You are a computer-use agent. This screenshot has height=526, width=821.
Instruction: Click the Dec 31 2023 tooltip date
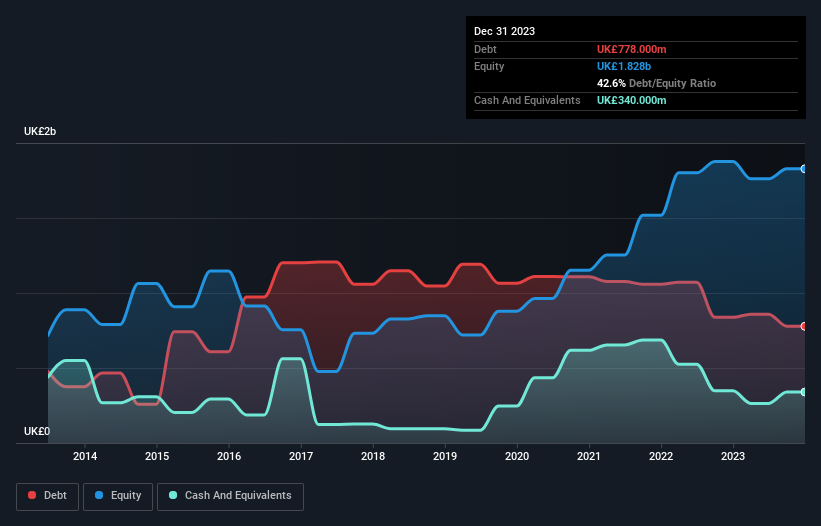click(x=504, y=31)
